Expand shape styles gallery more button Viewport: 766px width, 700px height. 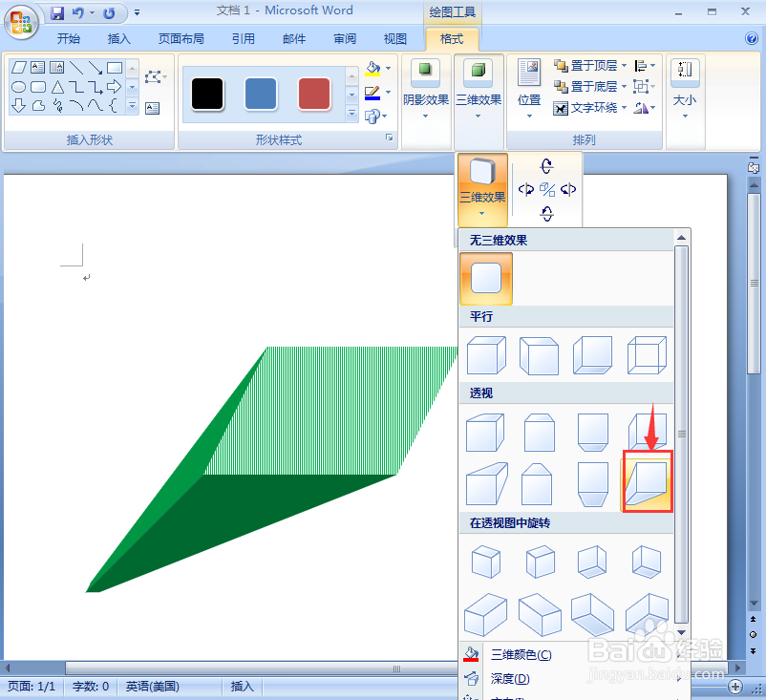click(351, 114)
